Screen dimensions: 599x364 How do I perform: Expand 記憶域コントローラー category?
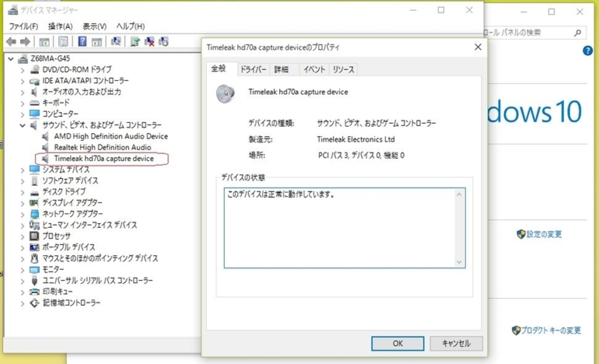click(22, 303)
